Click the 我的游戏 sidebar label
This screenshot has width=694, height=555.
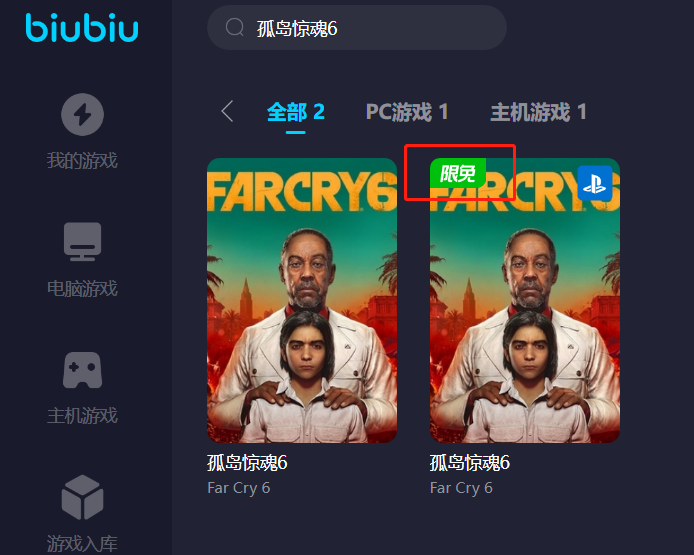click(x=82, y=160)
